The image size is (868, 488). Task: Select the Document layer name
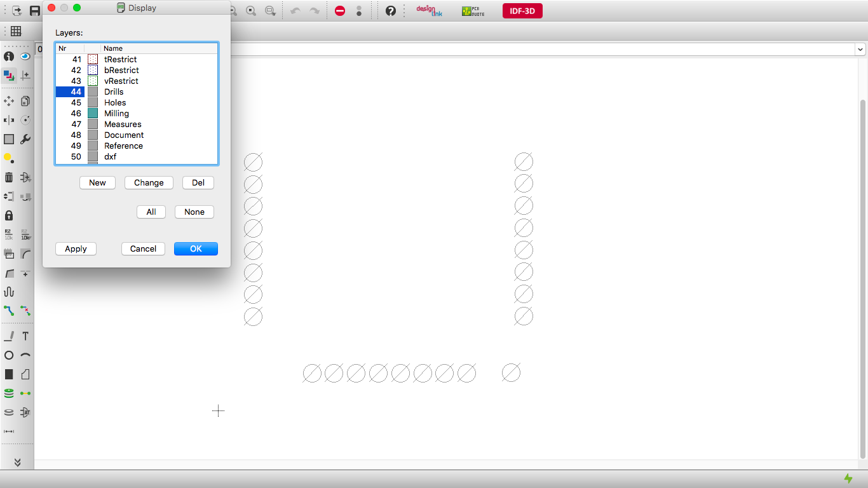pyautogui.click(x=124, y=135)
